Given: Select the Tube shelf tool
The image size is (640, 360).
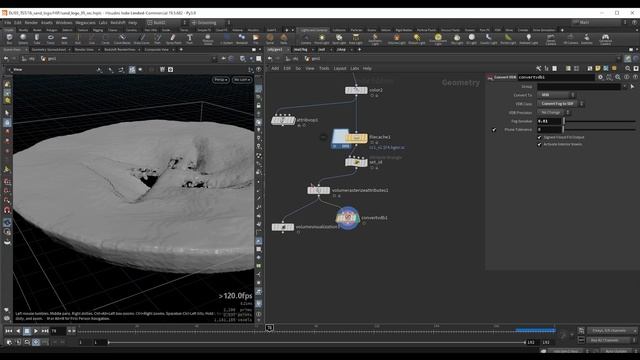Looking at the screenshot, I should [37, 38].
